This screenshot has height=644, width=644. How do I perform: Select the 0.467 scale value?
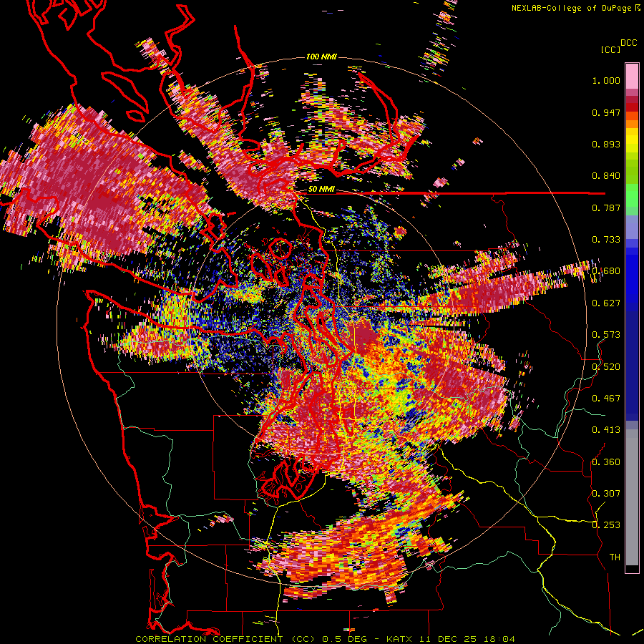pyautogui.click(x=606, y=399)
